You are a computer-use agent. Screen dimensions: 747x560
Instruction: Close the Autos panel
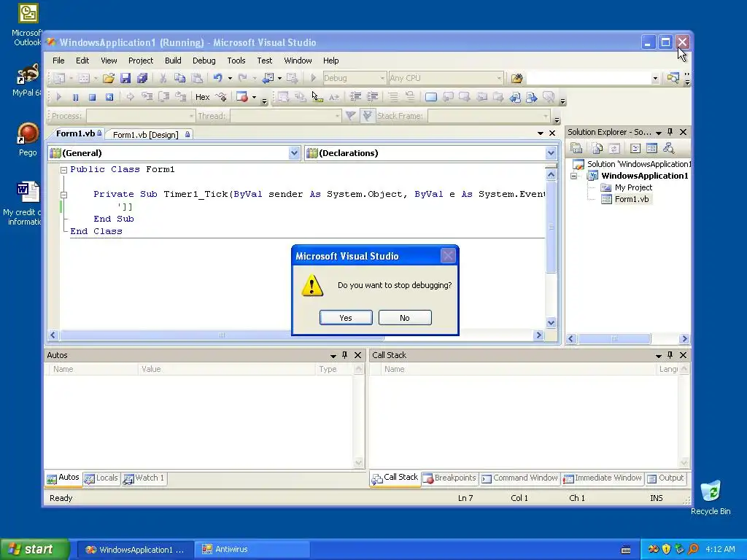tap(357, 355)
